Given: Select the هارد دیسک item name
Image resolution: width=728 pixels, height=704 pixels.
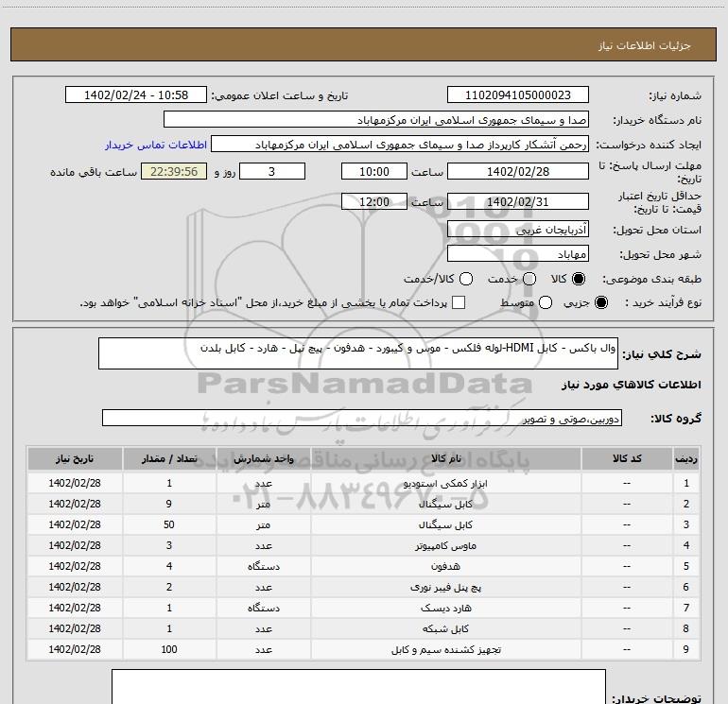Looking at the screenshot, I should click(x=445, y=608).
